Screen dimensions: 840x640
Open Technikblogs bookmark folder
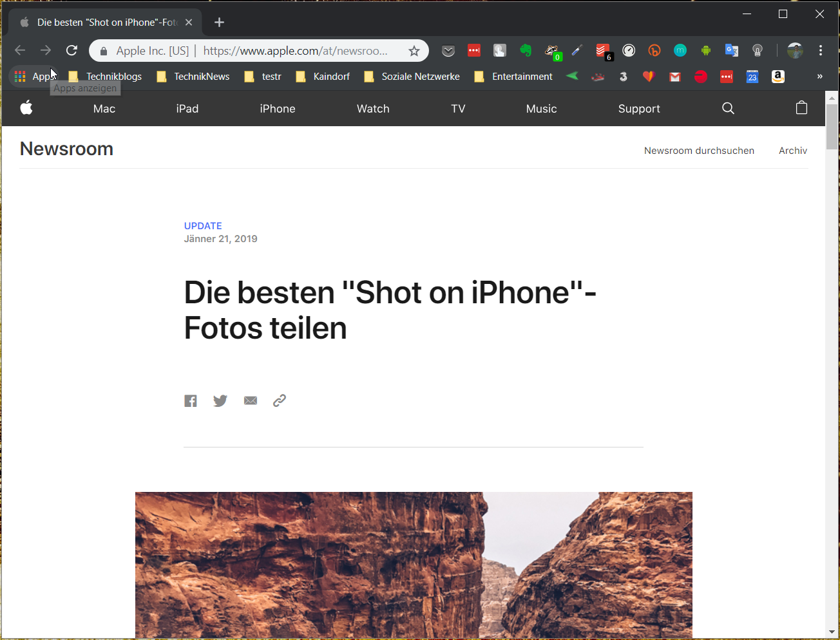[104, 77]
